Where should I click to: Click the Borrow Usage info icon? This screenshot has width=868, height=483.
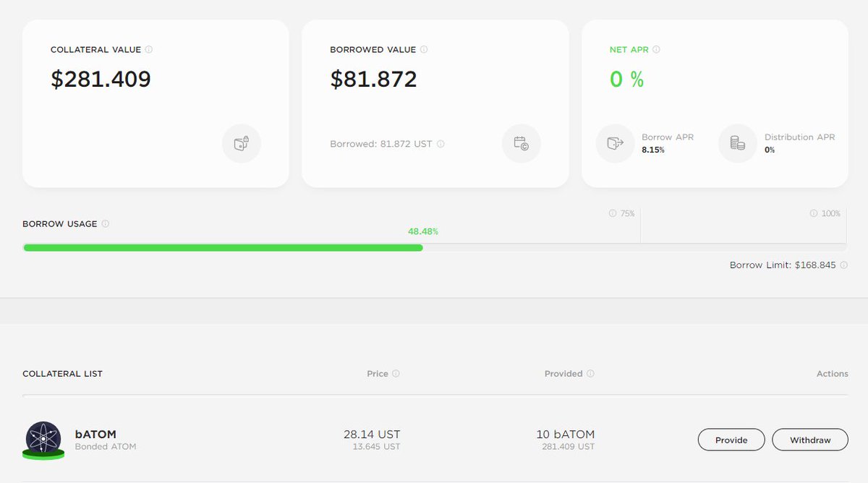(x=106, y=224)
